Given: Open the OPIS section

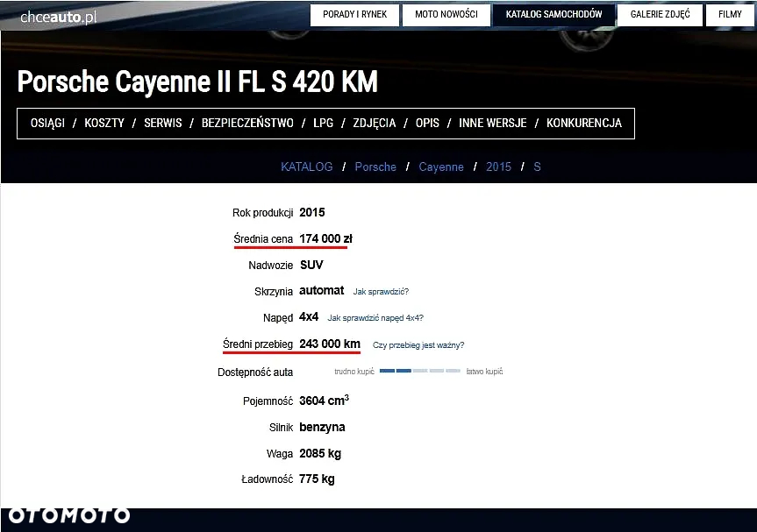Looking at the screenshot, I should (427, 124).
